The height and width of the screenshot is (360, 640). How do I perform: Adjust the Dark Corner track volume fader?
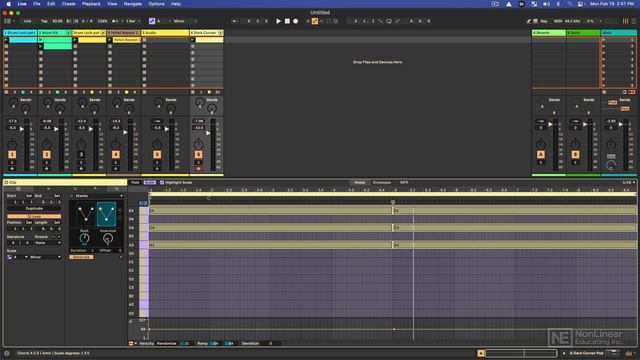tap(208, 133)
